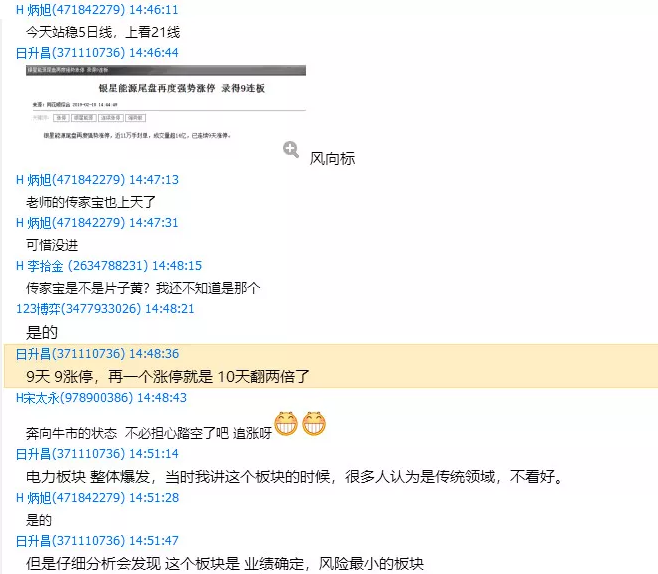Viewport: 658px width, 574px height.
Task: Click sender 日升昌 at 14:51:47
Action: pos(97,541)
